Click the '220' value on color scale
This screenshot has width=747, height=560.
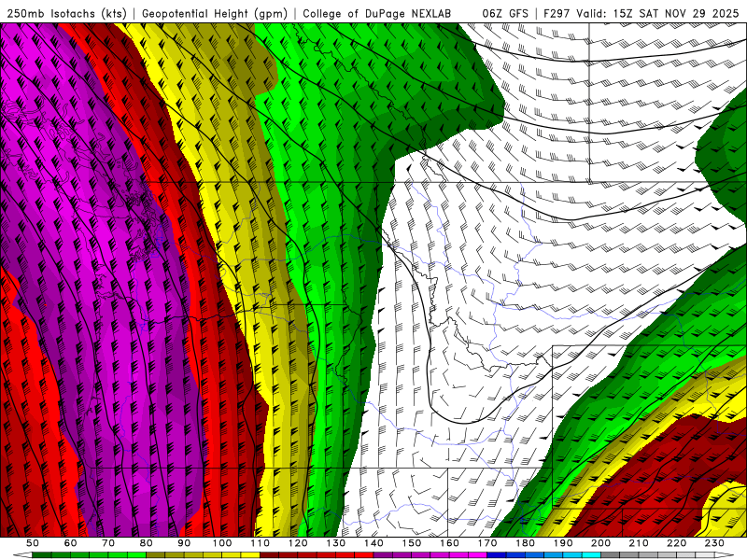[x=676, y=543]
